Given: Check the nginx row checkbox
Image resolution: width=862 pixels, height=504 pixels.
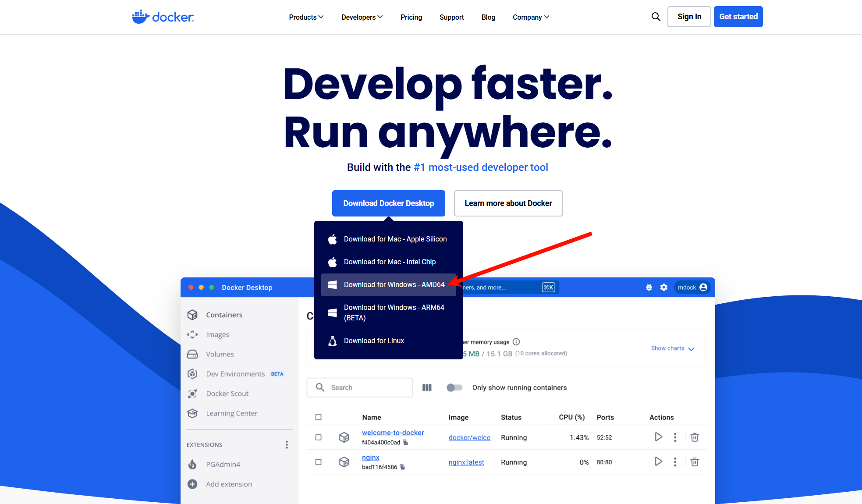Looking at the screenshot, I should click(x=319, y=462).
